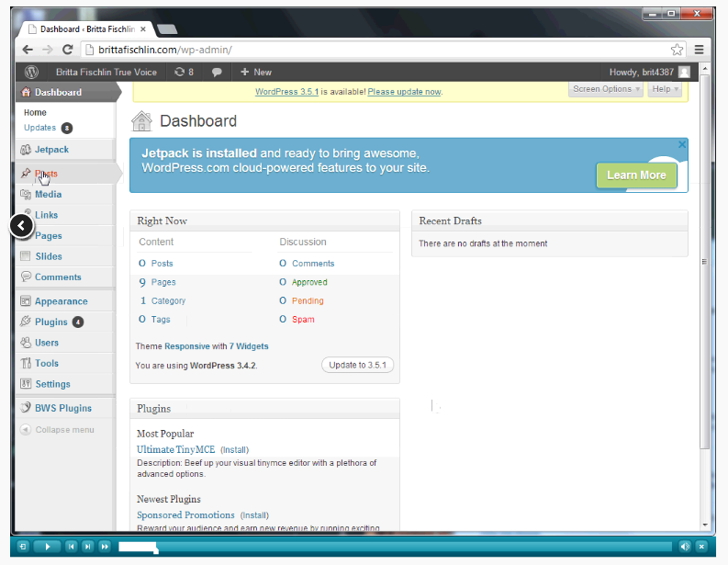This screenshot has height=565, width=728.
Task: Click the user avatar in admin bar
Action: pos(684,72)
